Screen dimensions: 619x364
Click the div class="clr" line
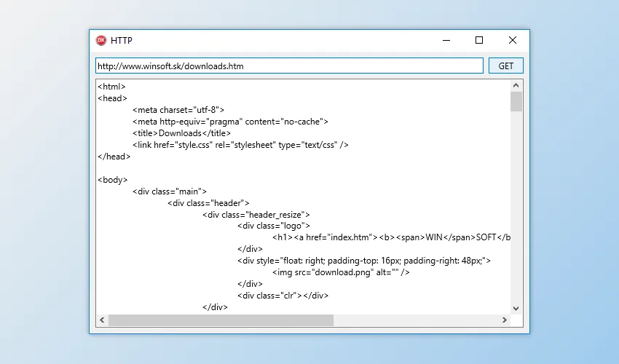(283, 296)
